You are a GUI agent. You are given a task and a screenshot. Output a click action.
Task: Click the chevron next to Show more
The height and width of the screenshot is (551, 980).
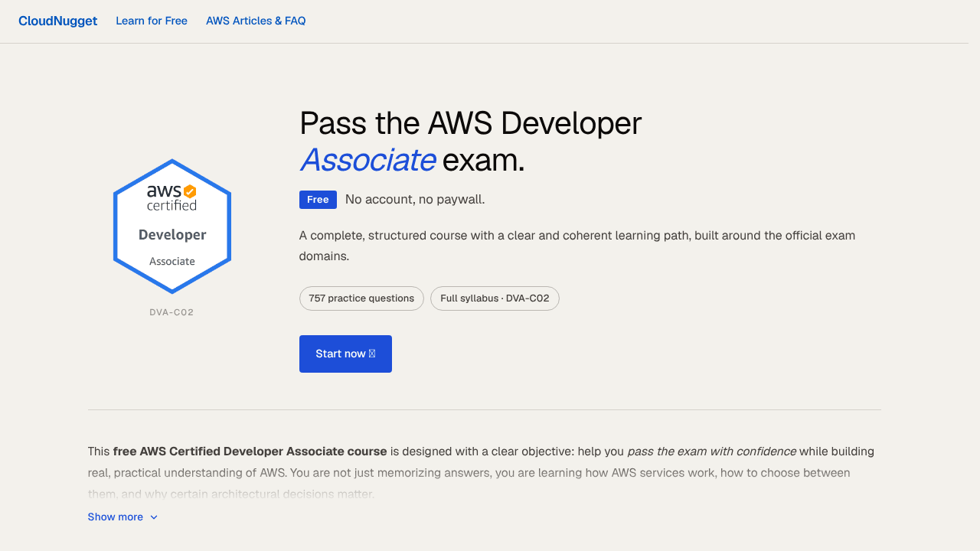point(154,517)
